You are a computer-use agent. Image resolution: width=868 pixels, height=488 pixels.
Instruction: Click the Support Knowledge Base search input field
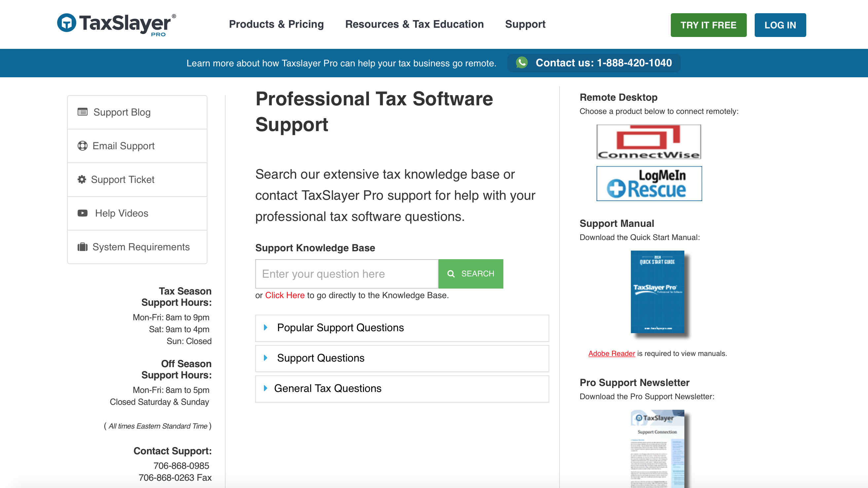347,273
